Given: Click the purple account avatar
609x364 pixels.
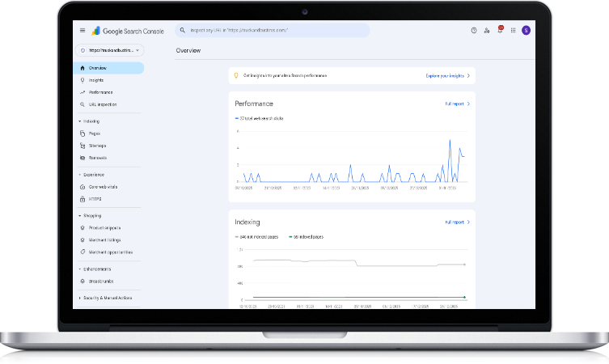Looking at the screenshot, I should click(x=527, y=31).
